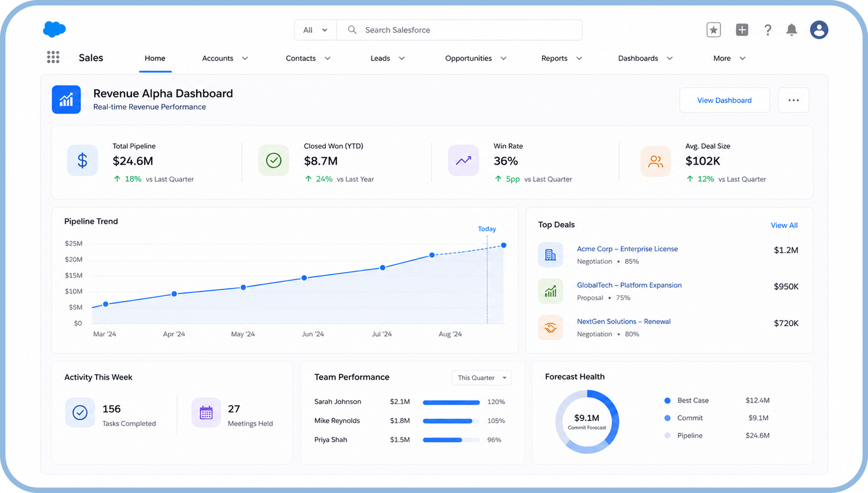Click the Avg. Deal Size people icon
The width and height of the screenshot is (868, 493).
coord(655,161)
